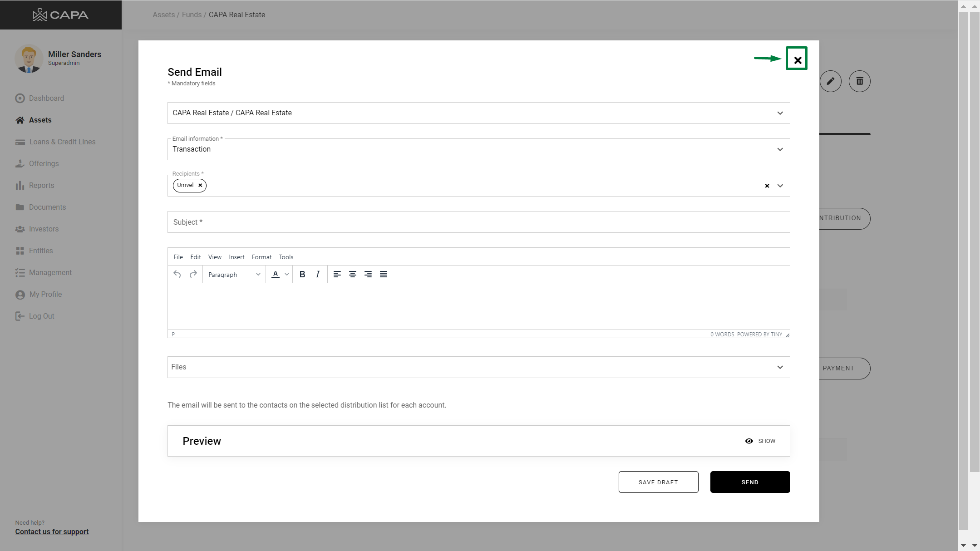Image resolution: width=980 pixels, height=551 pixels.
Task: Open the Paragraph style dropdown
Action: (234, 275)
